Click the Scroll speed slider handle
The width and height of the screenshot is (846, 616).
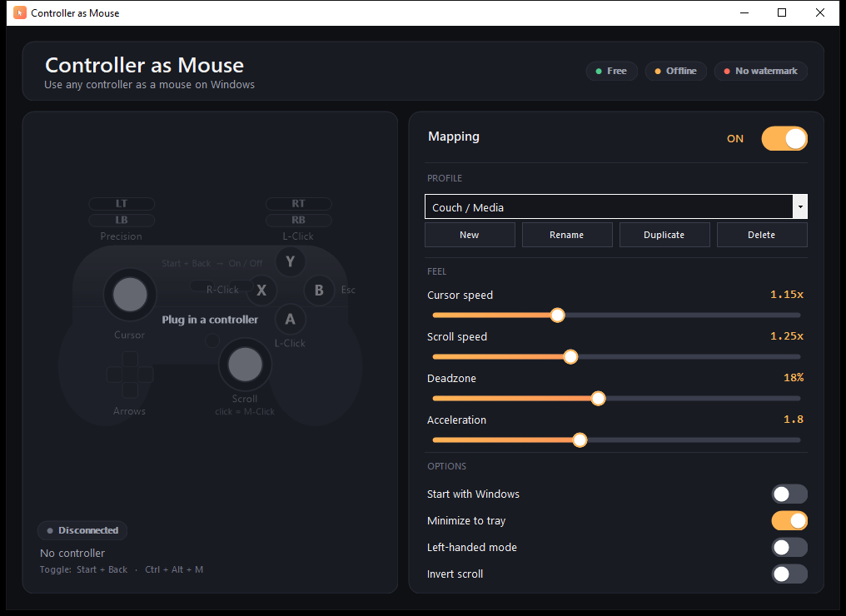tap(570, 356)
